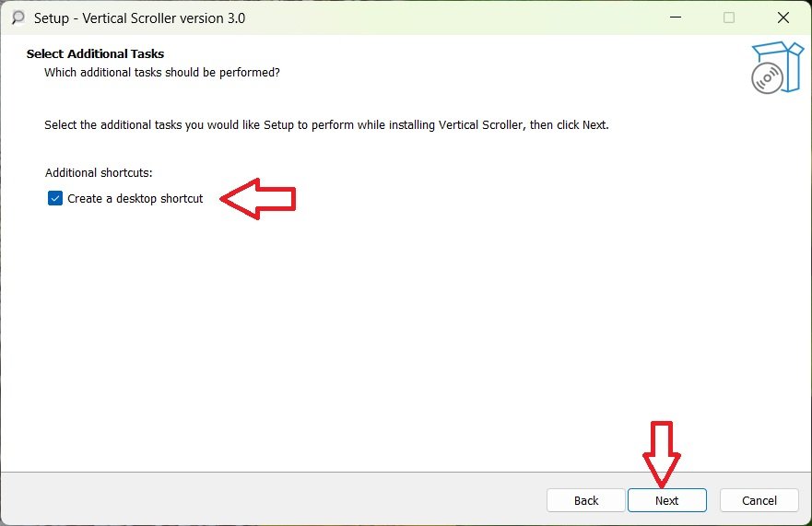
Task: Click the "Setup - Vertical Scroller version 3.0" title
Action: [x=139, y=18]
